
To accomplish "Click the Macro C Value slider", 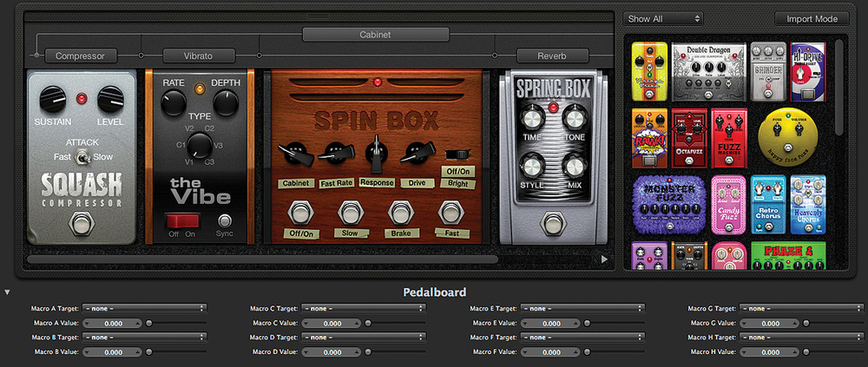I will tap(397, 323).
